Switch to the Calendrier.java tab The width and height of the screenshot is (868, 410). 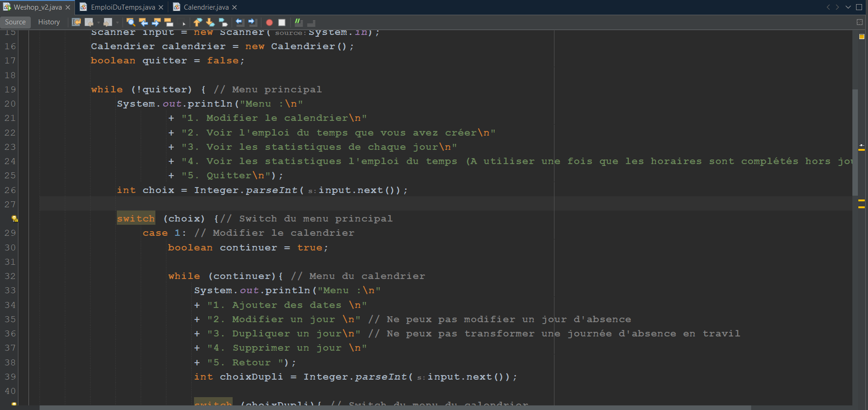coord(206,7)
